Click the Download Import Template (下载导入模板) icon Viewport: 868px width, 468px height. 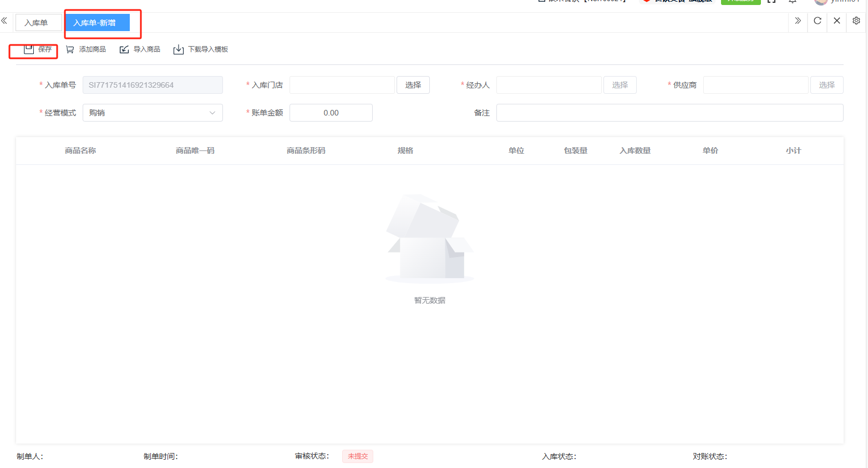(x=179, y=49)
